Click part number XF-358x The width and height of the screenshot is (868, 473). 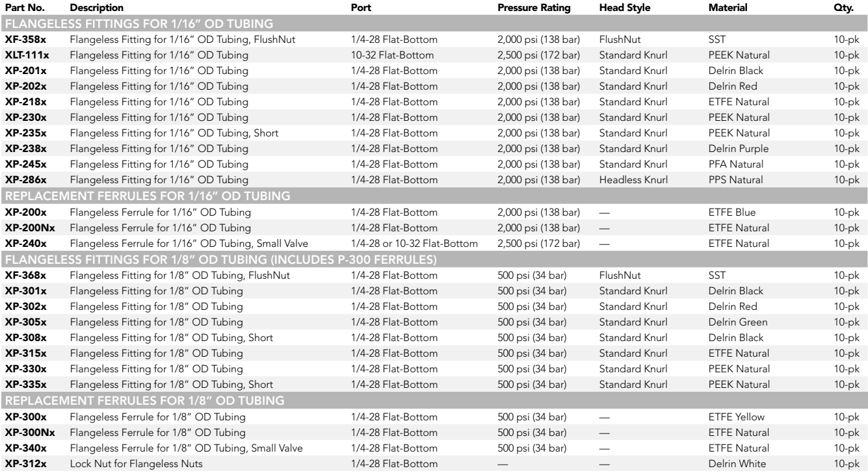click(x=21, y=40)
